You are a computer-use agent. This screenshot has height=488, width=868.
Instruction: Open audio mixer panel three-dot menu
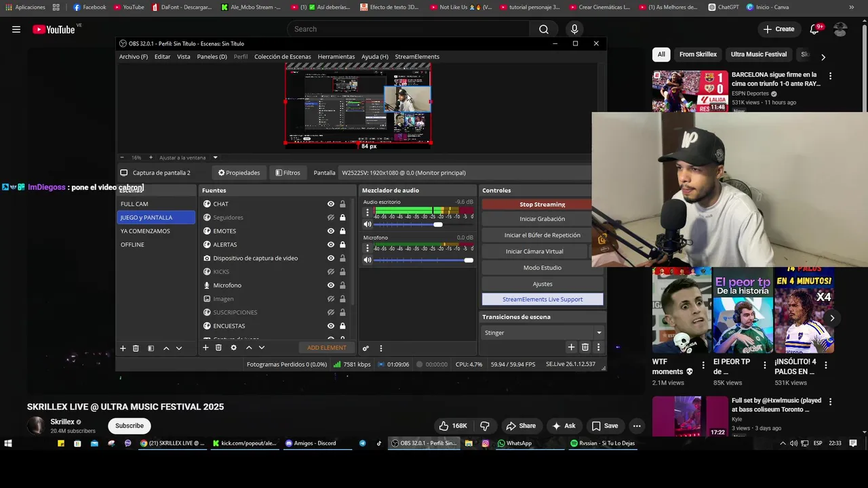point(380,348)
